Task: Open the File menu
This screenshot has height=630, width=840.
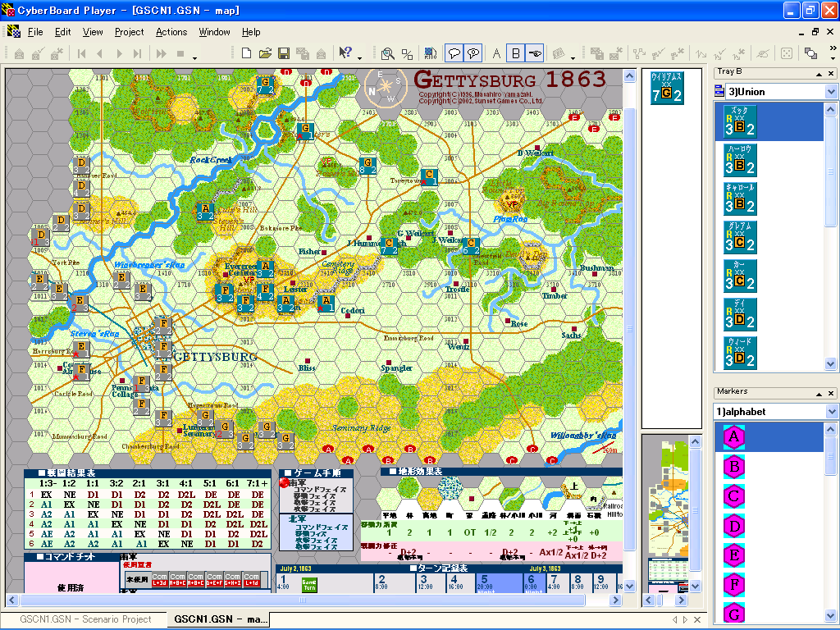Action: tap(35, 32)
